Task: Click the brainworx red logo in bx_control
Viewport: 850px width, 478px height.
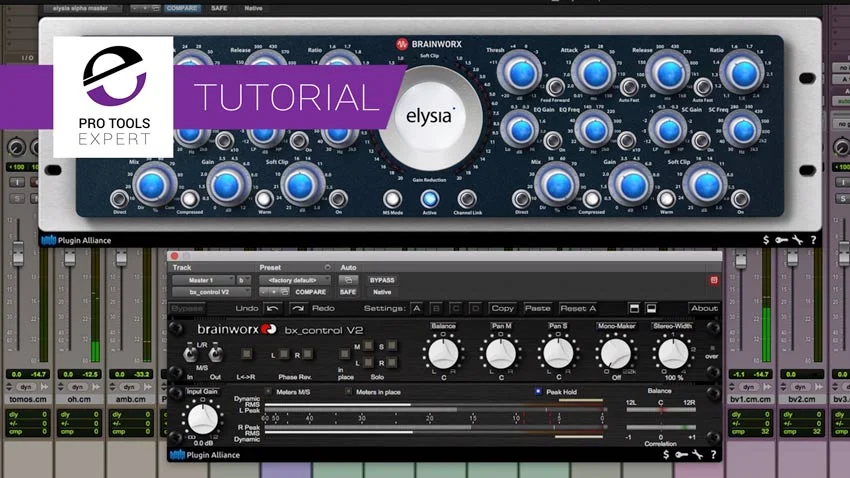Action: coord(269,329)
